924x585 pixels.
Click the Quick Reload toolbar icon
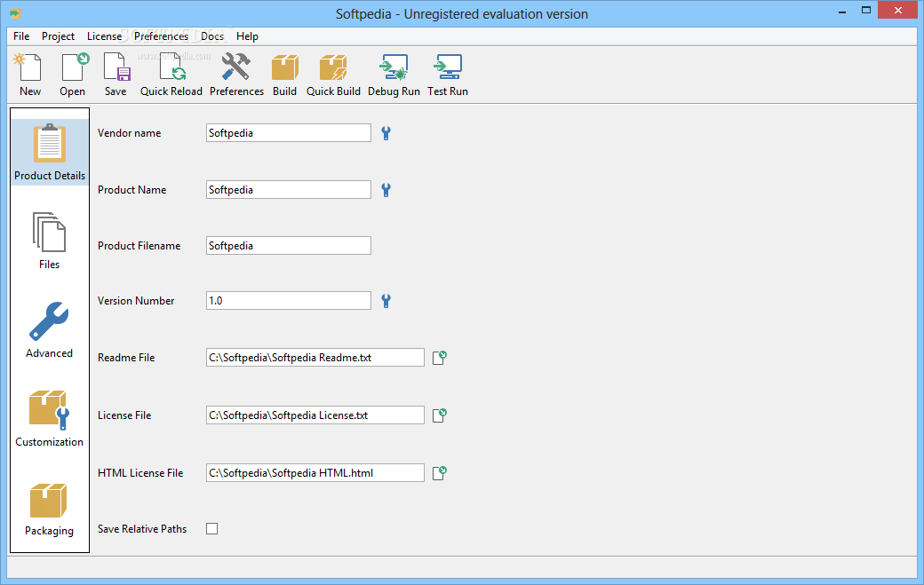[x=171, y=75]
